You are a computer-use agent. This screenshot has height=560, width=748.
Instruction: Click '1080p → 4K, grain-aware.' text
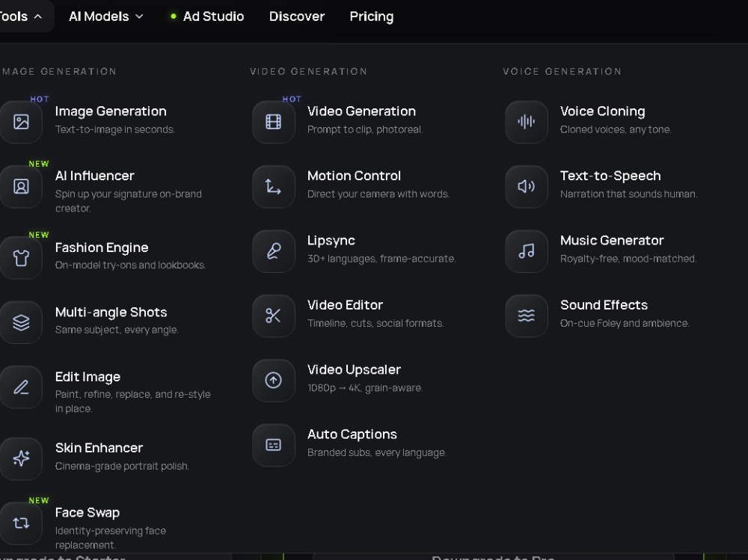tap(365, 388)
